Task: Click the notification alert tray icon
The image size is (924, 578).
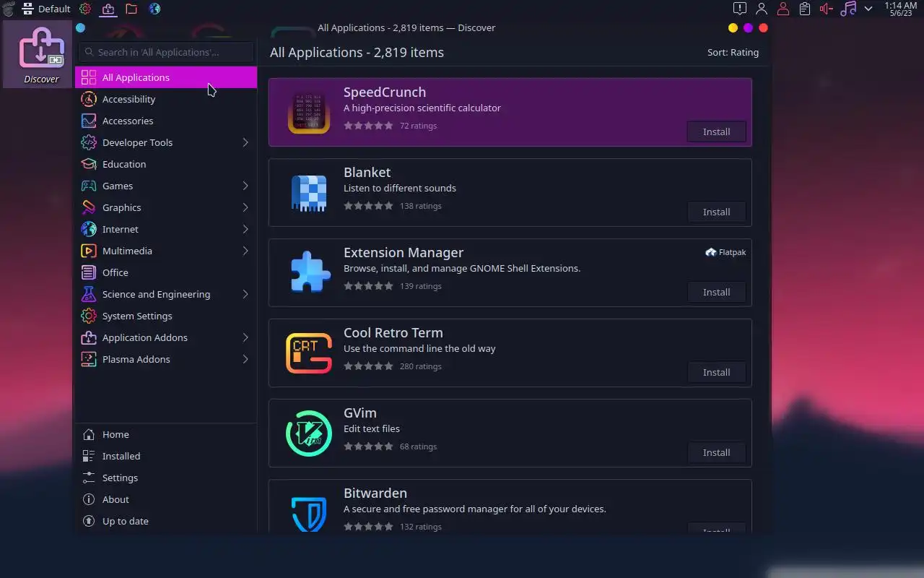Action: pos(740,9)
